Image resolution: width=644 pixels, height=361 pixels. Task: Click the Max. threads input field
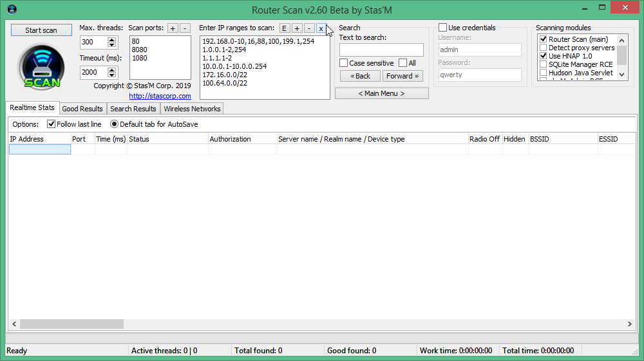coord(93,42)
